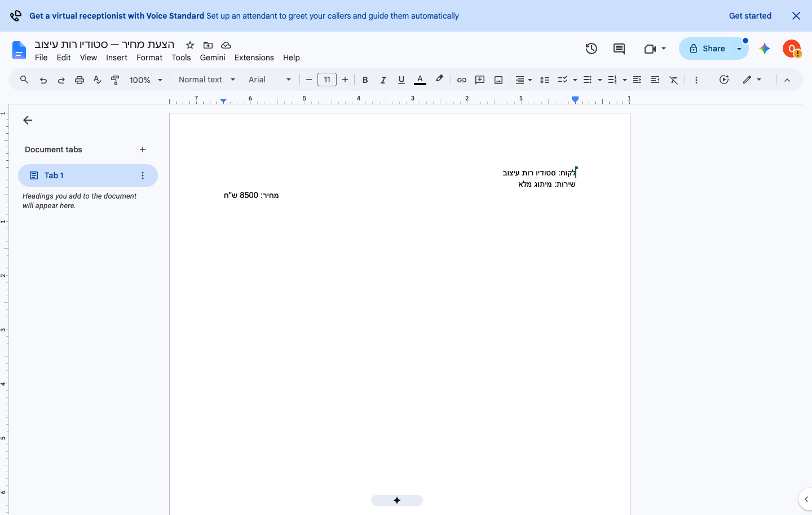Click the font size field
812x515 pixels.
point(327,80)
